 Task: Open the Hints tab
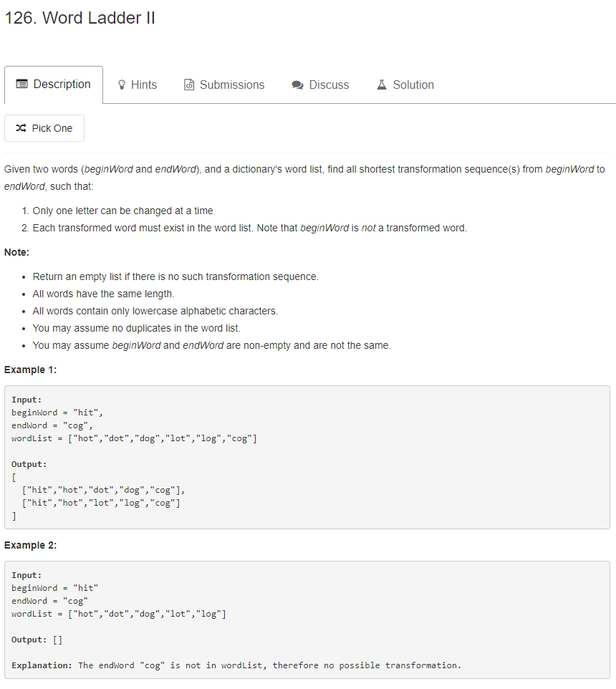tap(144, 85)
